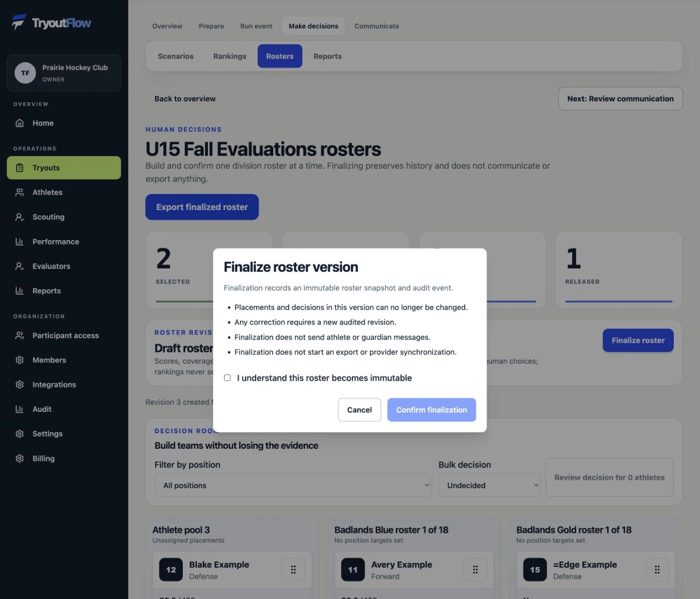Click the Confirm finalization button

point(432,410)
